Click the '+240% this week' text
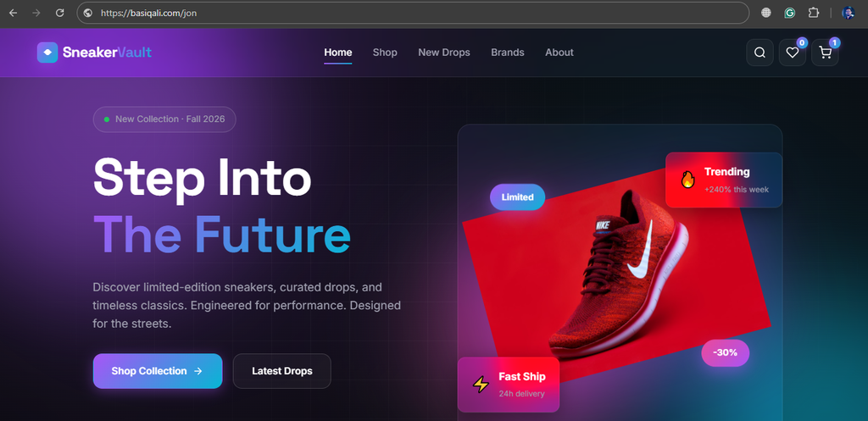 (737, 189)
